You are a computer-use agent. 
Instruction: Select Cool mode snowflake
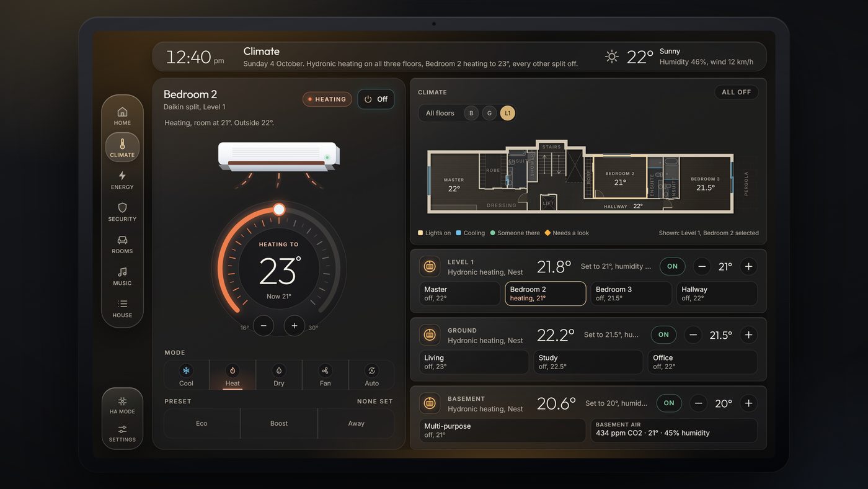(186, 375)
